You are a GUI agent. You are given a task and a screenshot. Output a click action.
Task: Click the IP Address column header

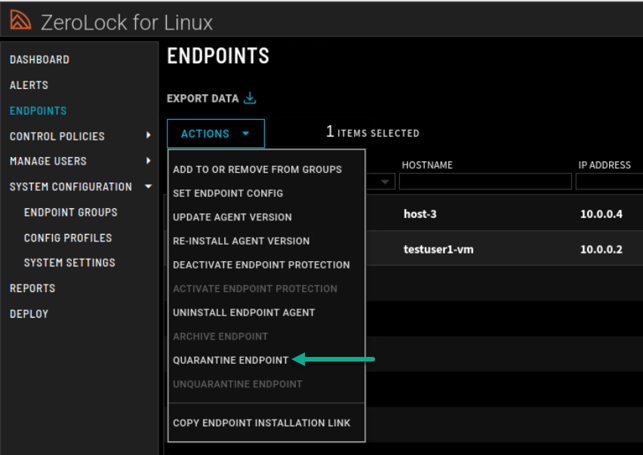[x=604, y=165]
